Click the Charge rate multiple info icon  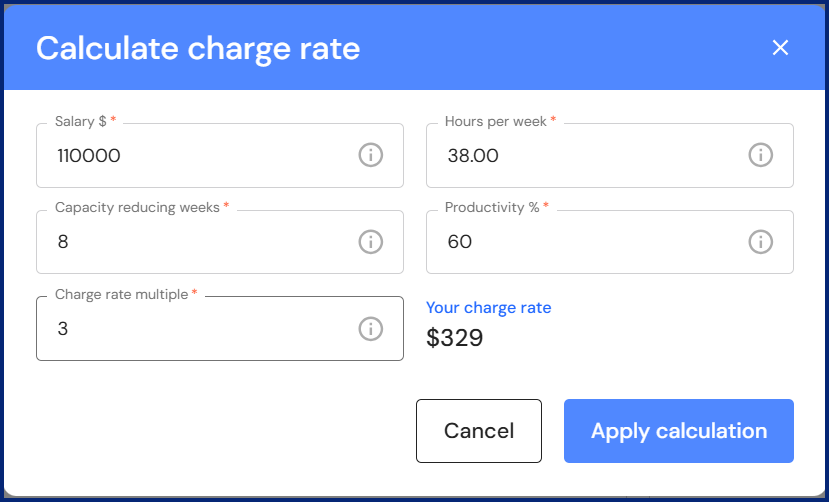[371, 328]
